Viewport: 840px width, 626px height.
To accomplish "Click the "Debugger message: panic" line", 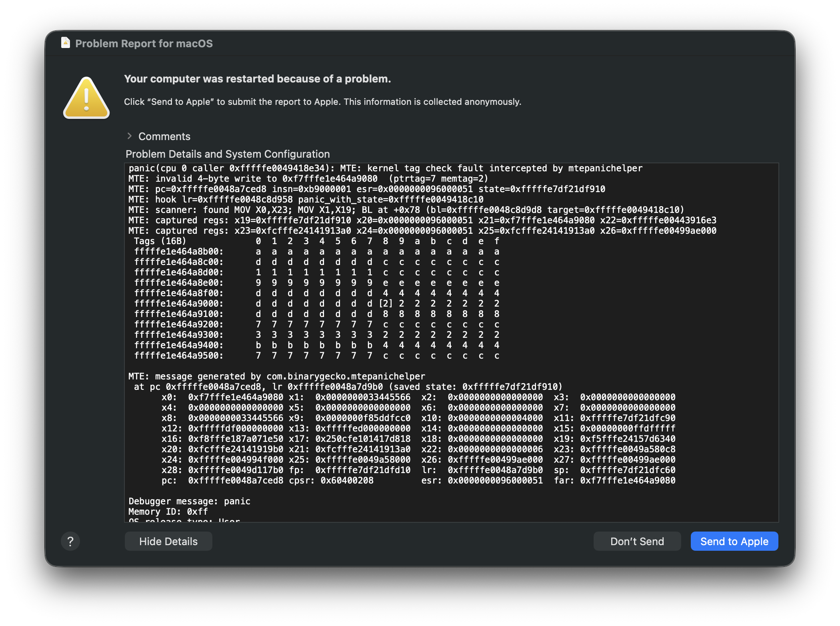I will point(190,502).
